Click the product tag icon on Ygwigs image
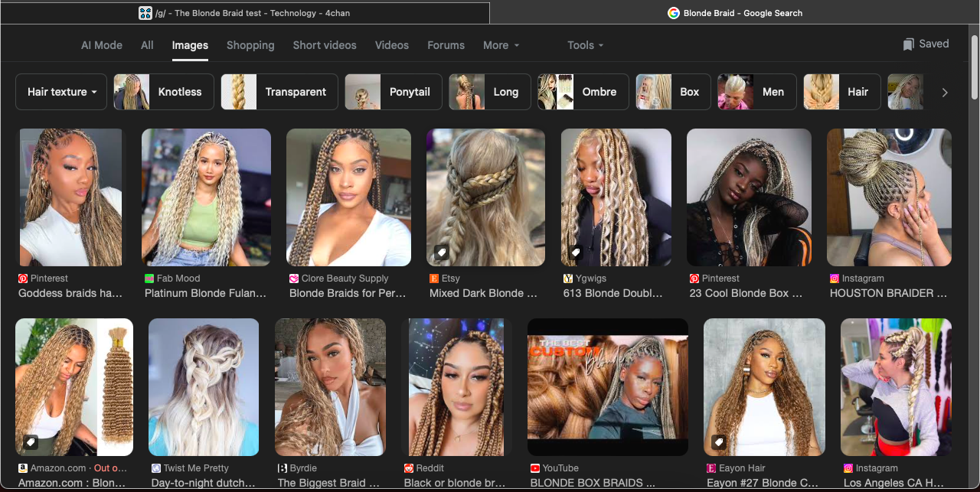Image resolution: width=980 pixels, height=492 pixels. [x=577, y=252]
